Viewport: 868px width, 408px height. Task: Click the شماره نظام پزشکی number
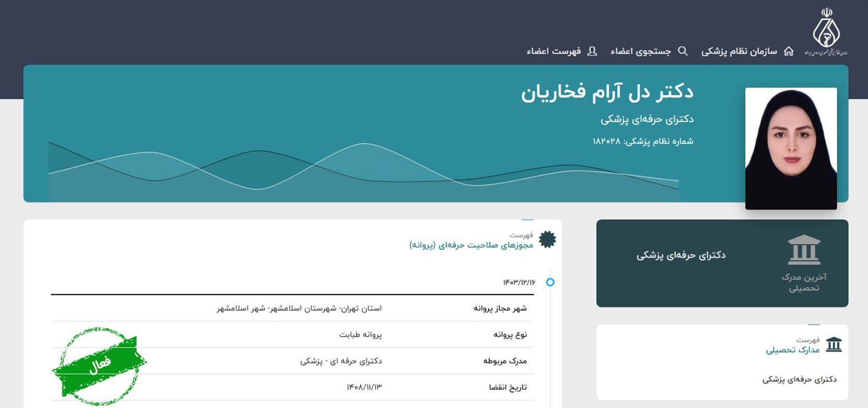643,141
